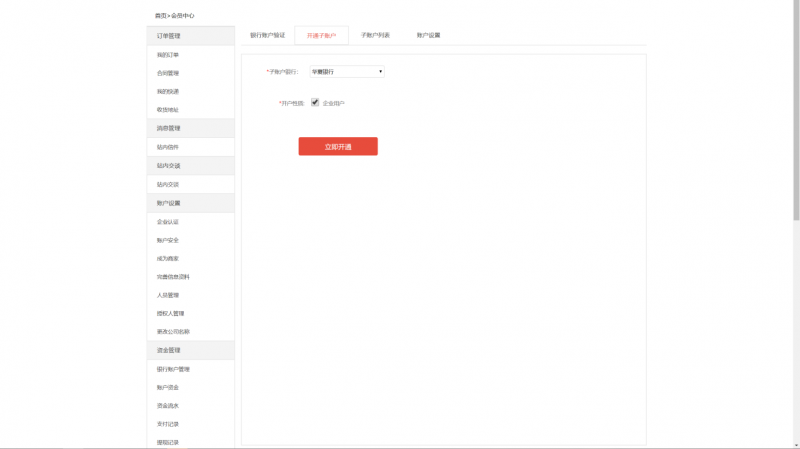Click the page's vertical scrollbar thumb

(x=796, y=110)
